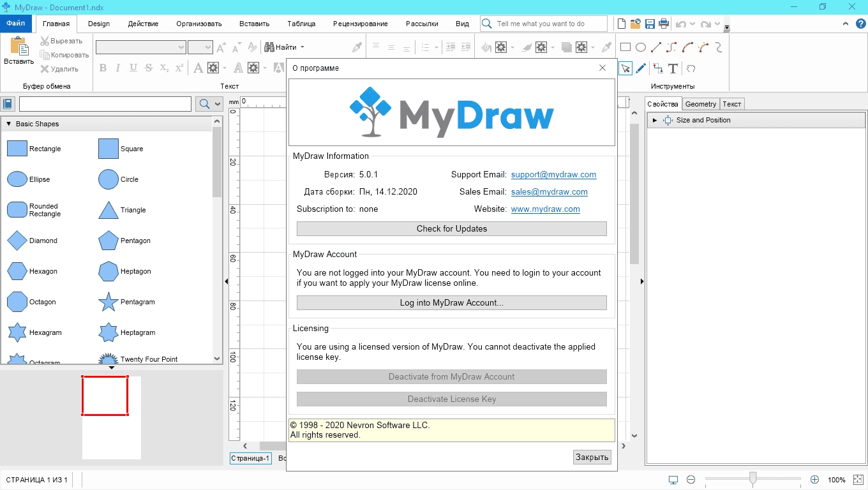Click the zoom out minus icon
The image size is (868, 490).
[691, 480]
